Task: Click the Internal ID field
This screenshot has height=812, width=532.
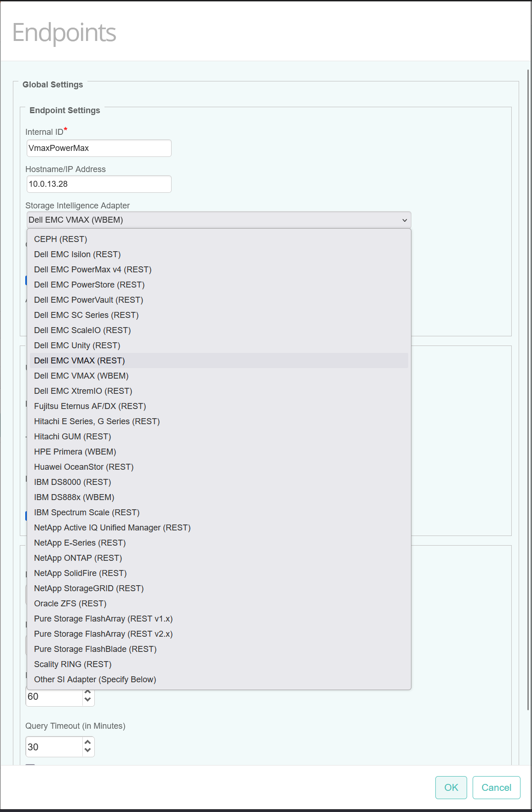Action: click(99, 148)
